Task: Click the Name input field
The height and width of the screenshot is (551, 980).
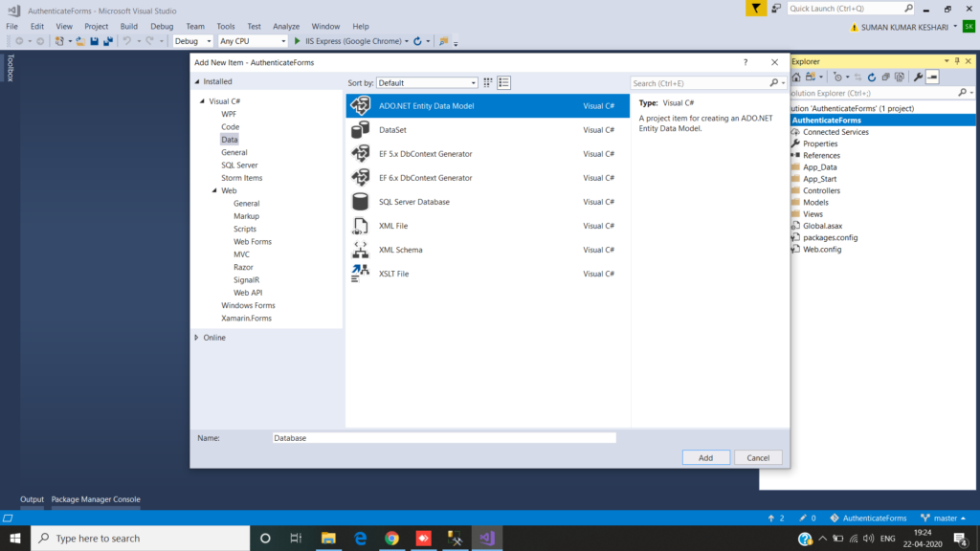Action: (x=444, y=438)
